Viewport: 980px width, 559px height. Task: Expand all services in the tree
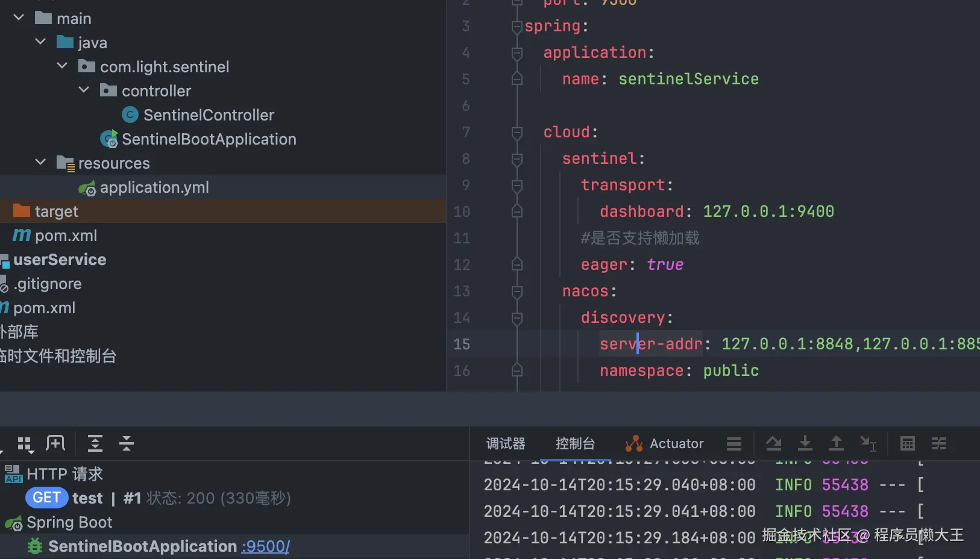(x=95, y=444)
